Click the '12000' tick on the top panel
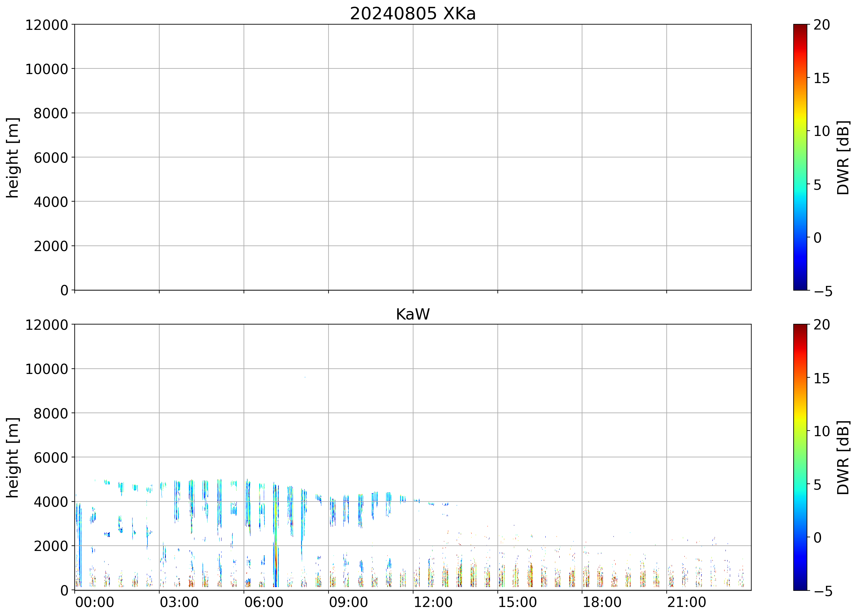 [x=47, y=25]
